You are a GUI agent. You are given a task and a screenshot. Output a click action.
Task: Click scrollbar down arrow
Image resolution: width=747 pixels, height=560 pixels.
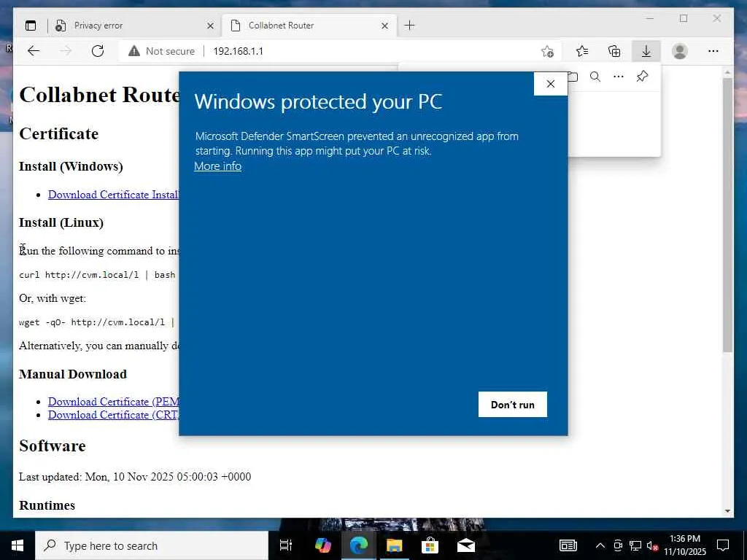tap(727, 511)
